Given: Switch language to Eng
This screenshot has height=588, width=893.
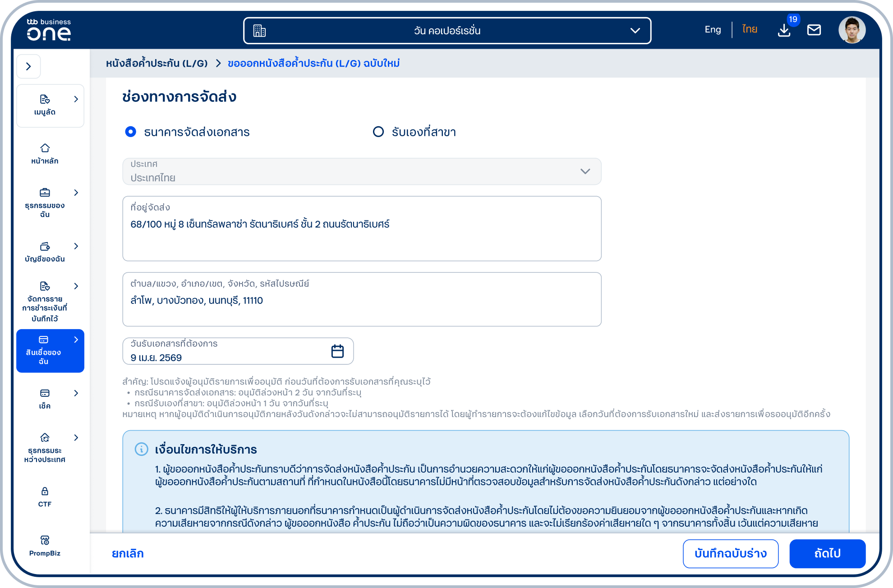Looking at the screenshot, I should 713,30.
